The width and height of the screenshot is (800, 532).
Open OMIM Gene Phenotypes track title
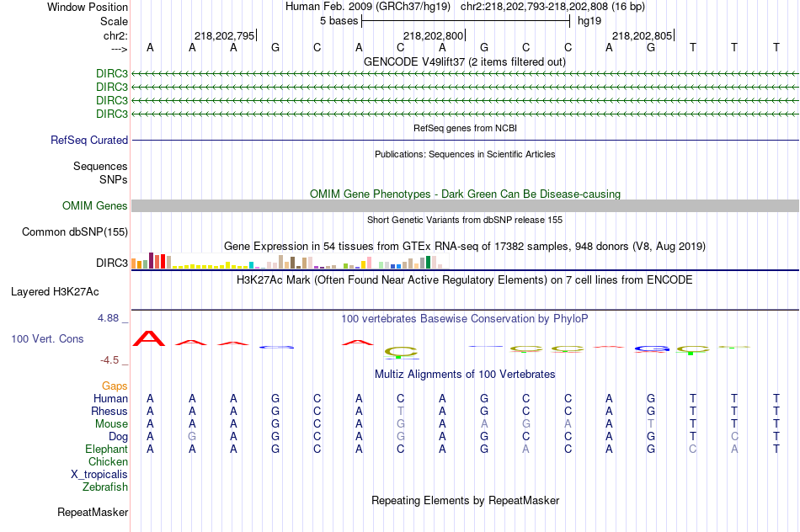pos(465,194)
